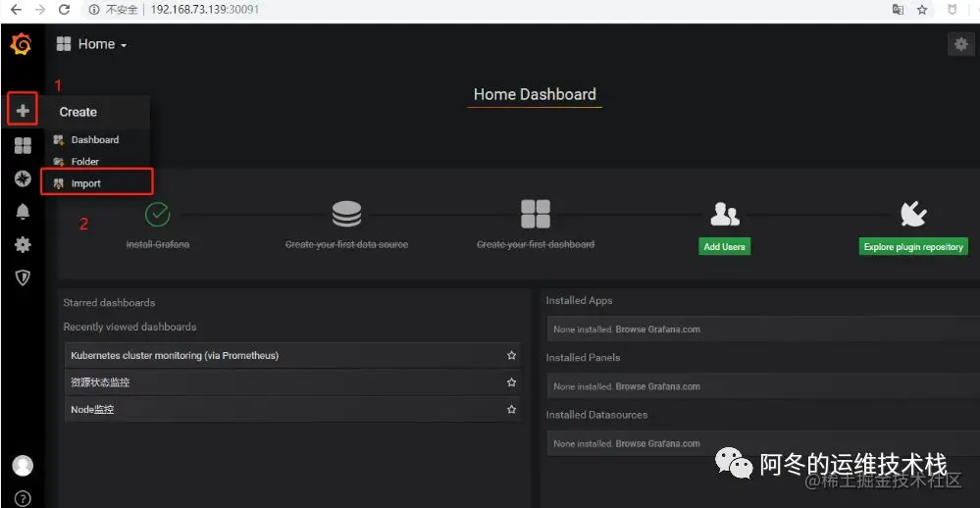Open the Help question mark icon
The width and height of the screenshot is (980, 508).
(23, 498)
